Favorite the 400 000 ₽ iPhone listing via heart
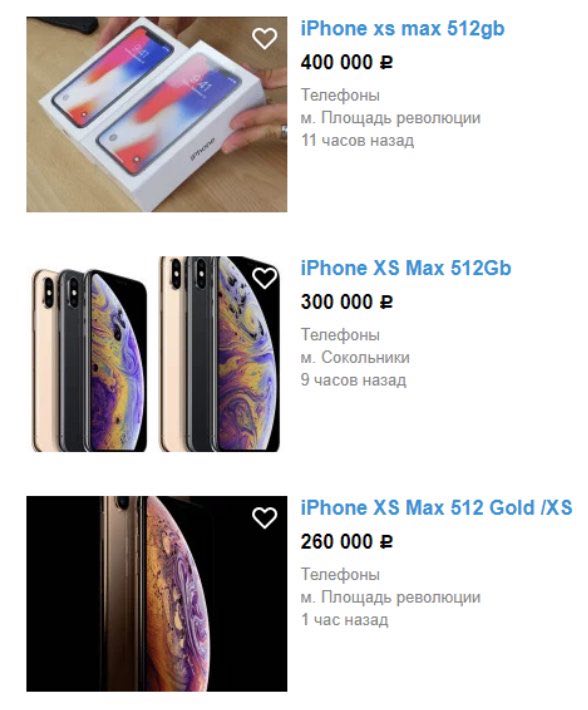The width and height of the screenshot is (588, 710). point(264,38)
